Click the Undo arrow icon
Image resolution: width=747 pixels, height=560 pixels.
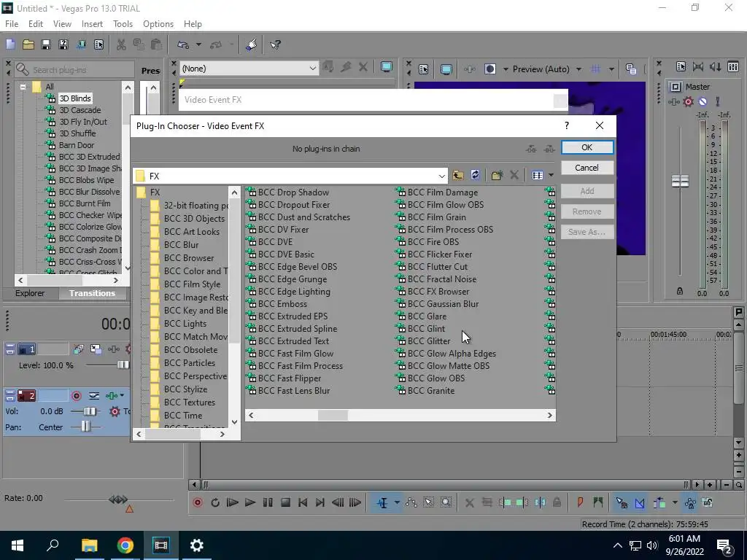click(x=183, y=44)
